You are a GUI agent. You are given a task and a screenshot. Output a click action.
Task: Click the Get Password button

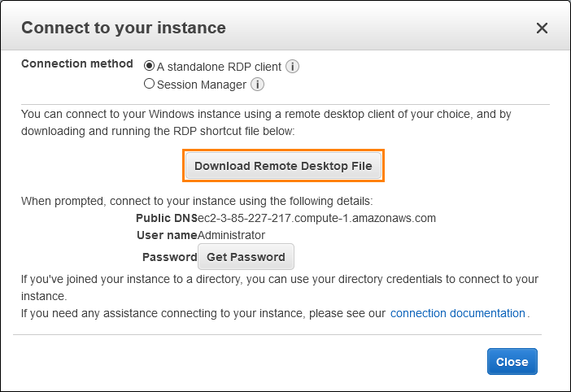click(246, 257)
